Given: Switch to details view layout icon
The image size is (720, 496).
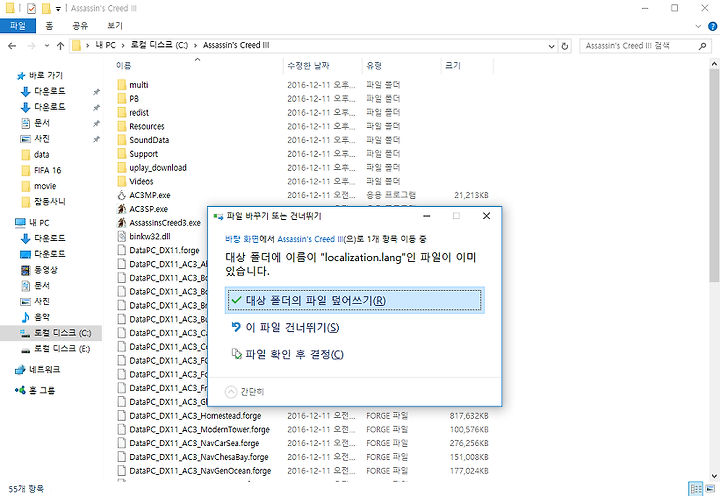Looking at the screenshot, I should tap(696, 488).
